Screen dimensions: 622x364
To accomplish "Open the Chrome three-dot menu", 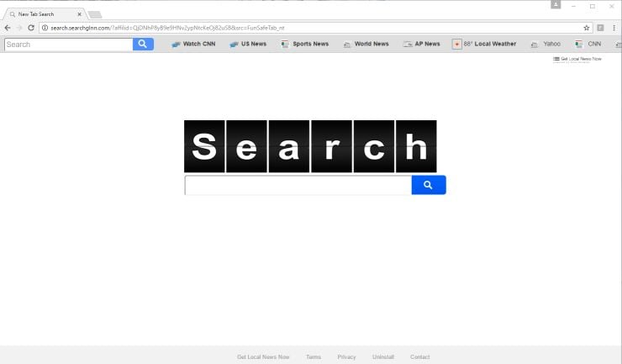I will click(x=614, y=28).
